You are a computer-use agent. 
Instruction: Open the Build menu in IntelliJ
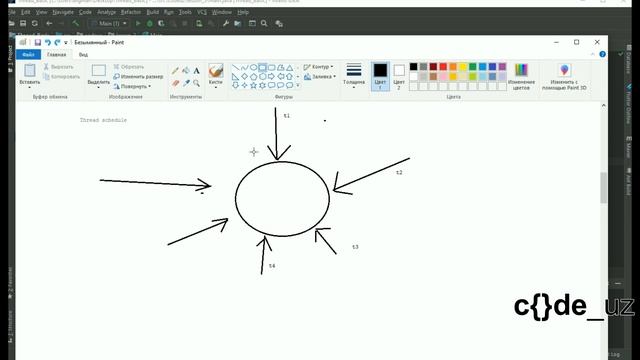point(153,12)
